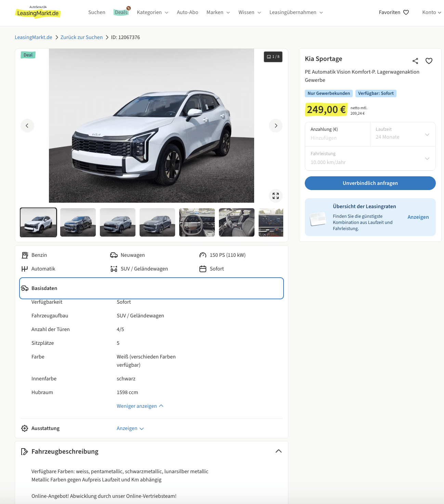Screen dimensions: 444x504
Task: Open the Fahrleistung 10.000 km/Jahr dropdown
Action: (370, 159)
